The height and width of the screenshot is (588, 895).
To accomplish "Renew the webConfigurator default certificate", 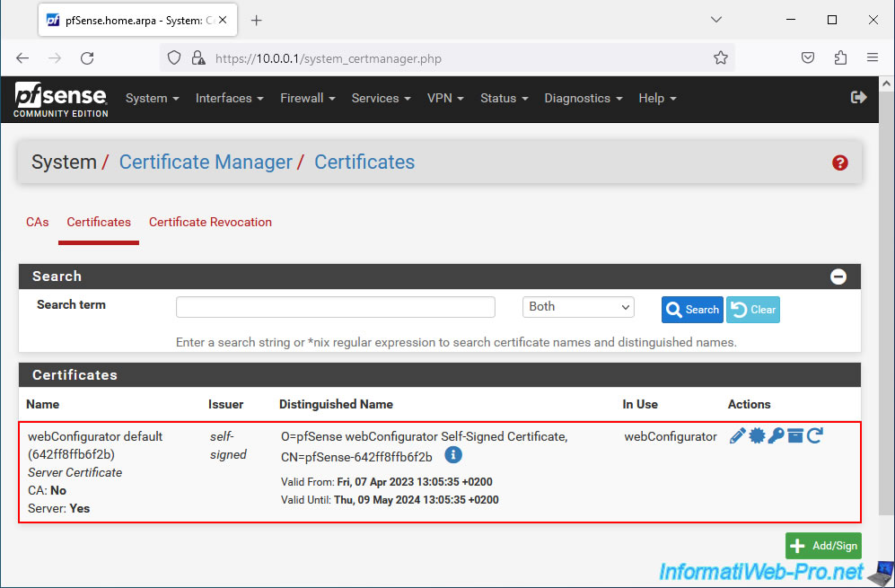I will (x=815, y=436).
